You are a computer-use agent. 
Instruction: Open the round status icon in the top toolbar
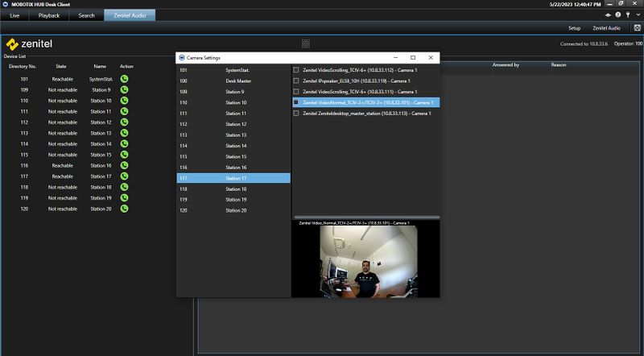coord(618,15)
